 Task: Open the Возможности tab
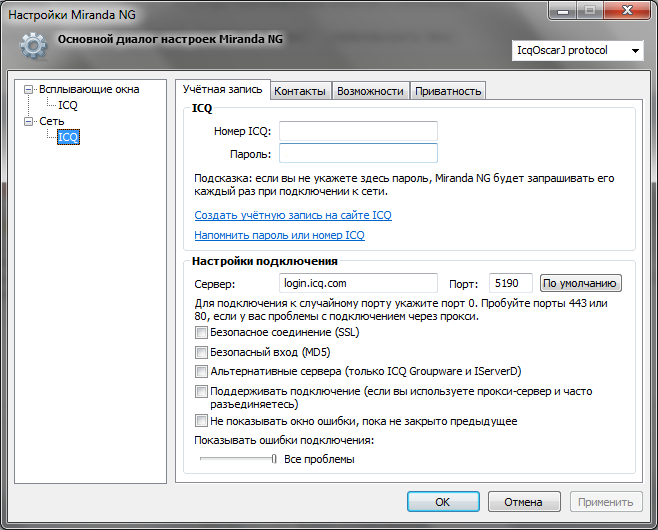(370, 91)
